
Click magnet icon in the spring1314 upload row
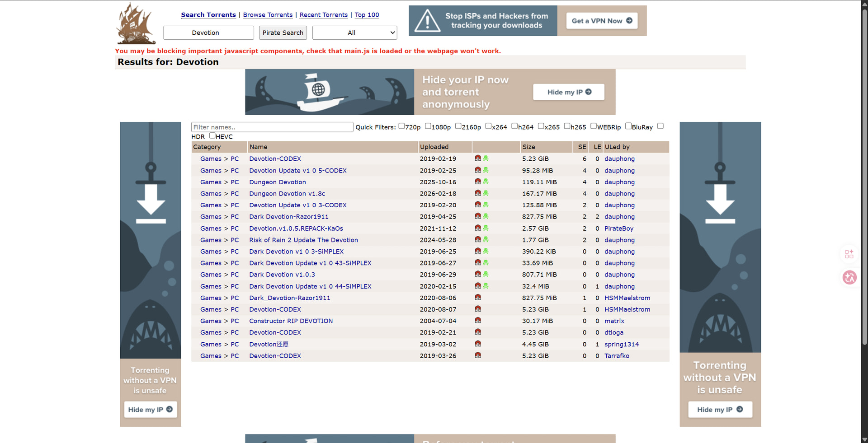(478, 344)
